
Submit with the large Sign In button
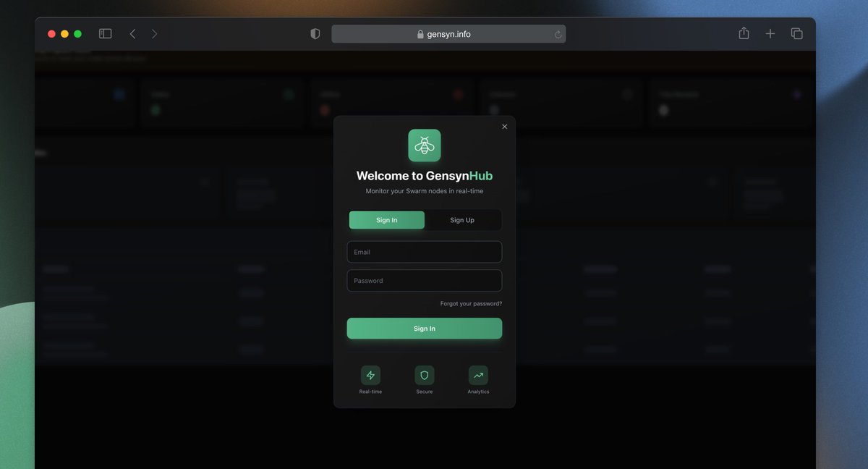425,329
